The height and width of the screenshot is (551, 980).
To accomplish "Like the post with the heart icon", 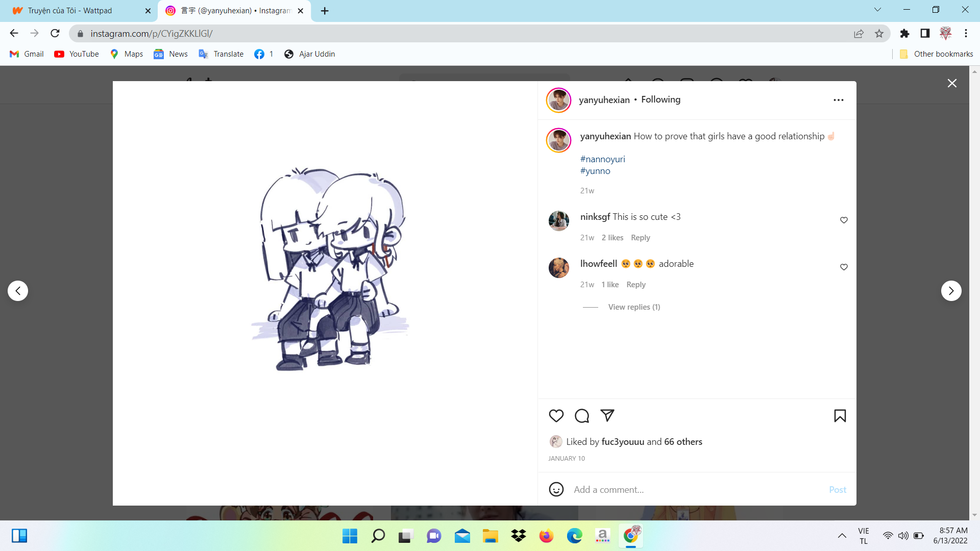I will point(556,416).
